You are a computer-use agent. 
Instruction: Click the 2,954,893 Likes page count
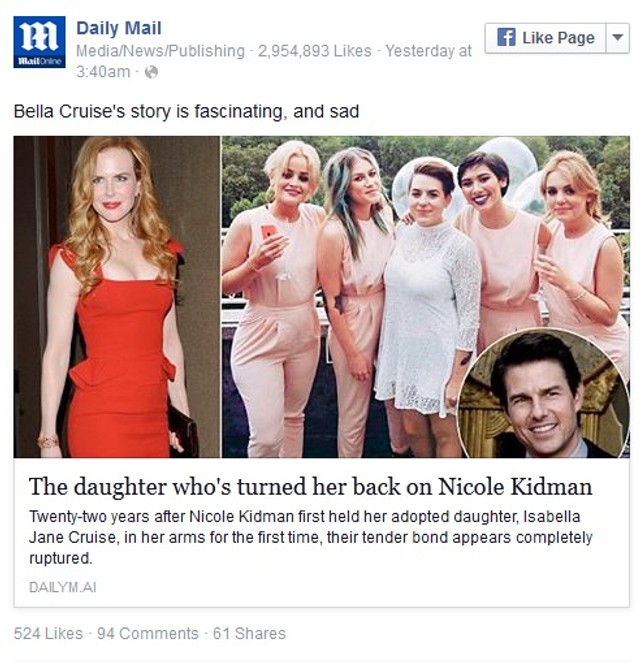[x=315, y=51]
